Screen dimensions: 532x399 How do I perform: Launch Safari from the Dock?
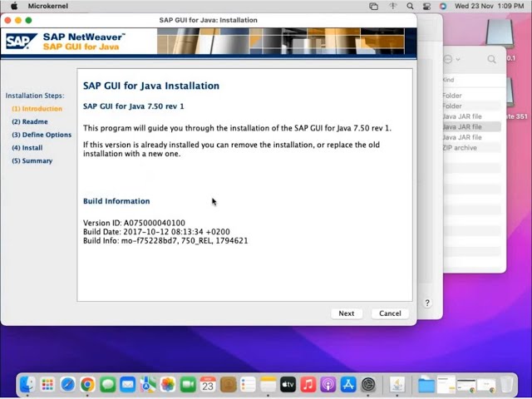pyautogui.click(x=67, y=385)
